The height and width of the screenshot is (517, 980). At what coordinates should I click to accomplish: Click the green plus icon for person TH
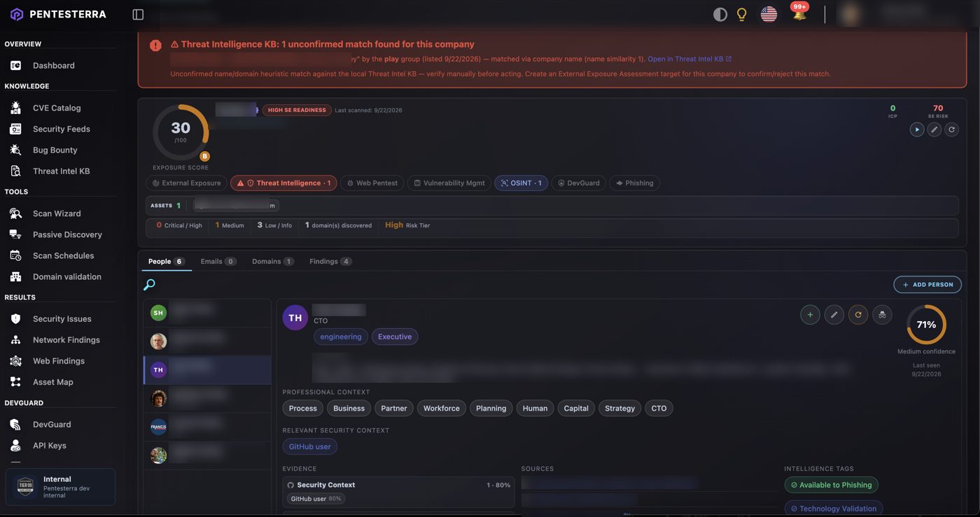pyautogui.click(x=810, y=315)
